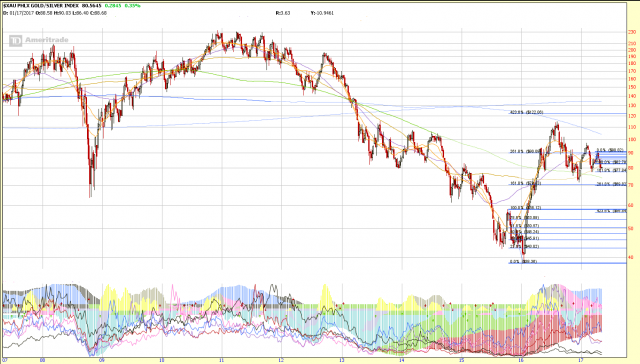The image size is (640, 364).
Task: Click the 07 year label on time axis
Action: coord(5,360)
